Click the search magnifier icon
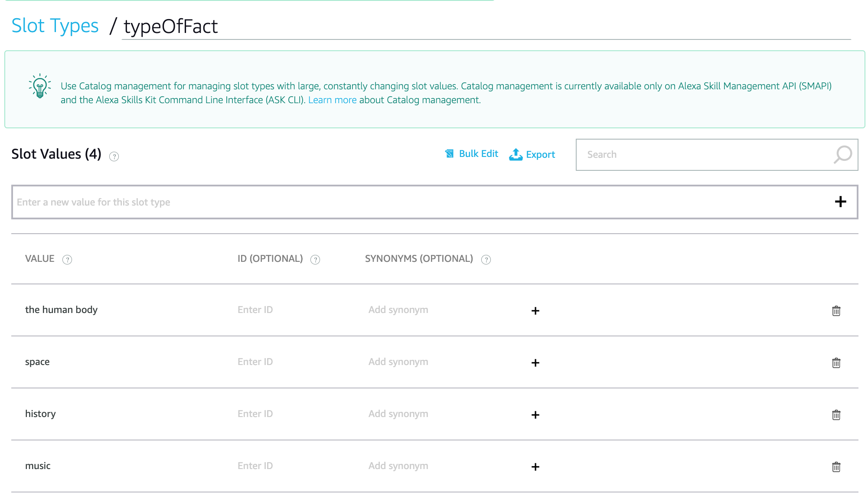 842,154
